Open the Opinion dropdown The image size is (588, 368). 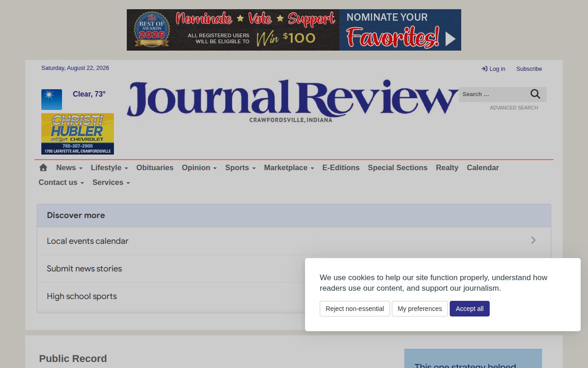(x=199, y=167)
